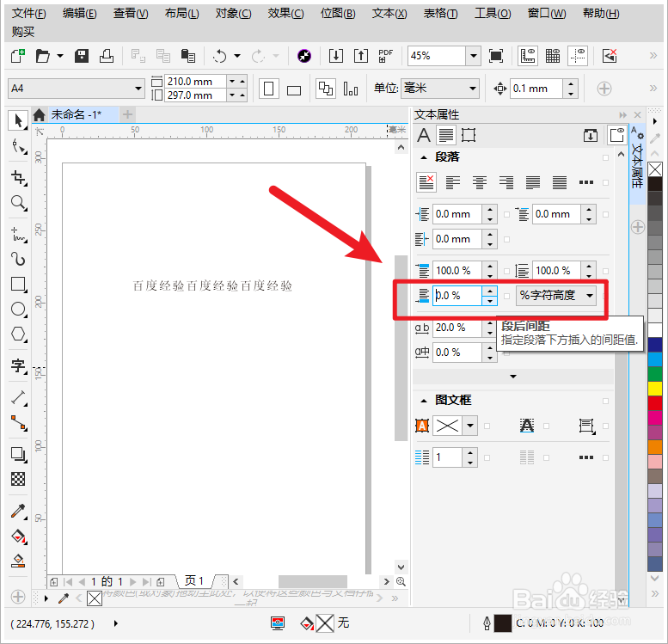This screenshot has width=668, height=644.
Task: Open the zoom level 45% dropdown
Action: 474,56
